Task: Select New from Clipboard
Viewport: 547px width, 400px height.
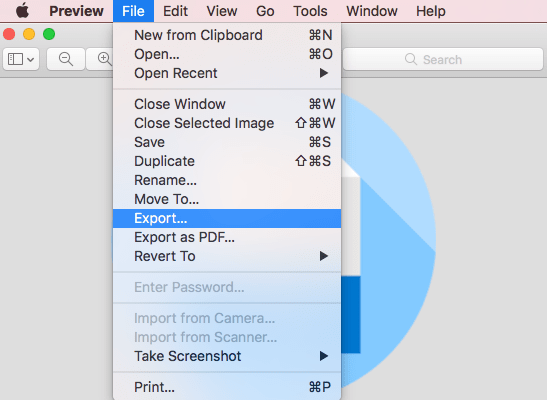Action: pos(227,35)
